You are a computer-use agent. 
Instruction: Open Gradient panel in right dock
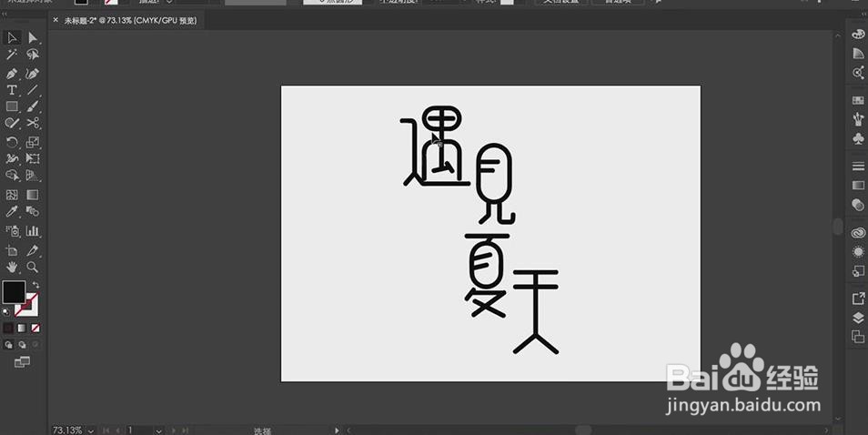click(x=858, y=185)
